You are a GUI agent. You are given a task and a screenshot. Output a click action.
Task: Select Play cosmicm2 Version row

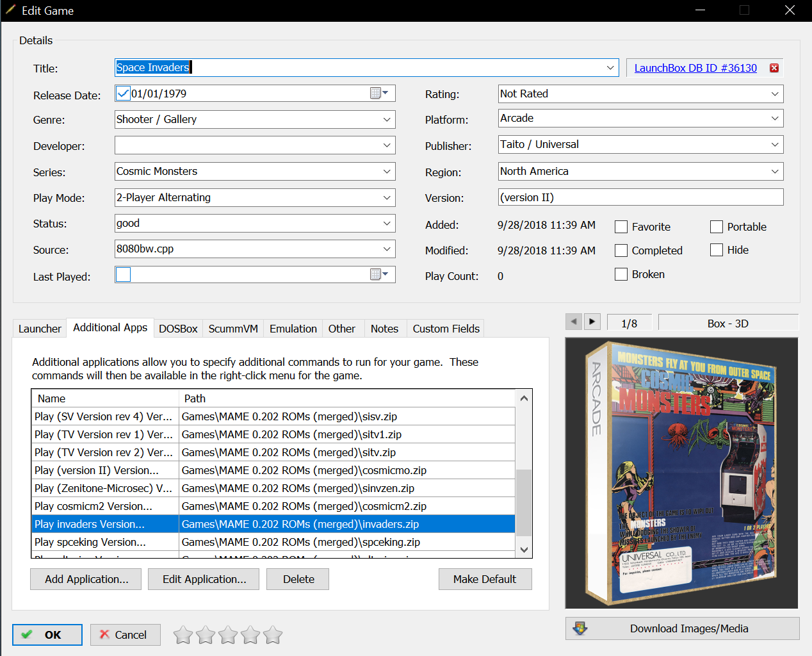point(273,506)
